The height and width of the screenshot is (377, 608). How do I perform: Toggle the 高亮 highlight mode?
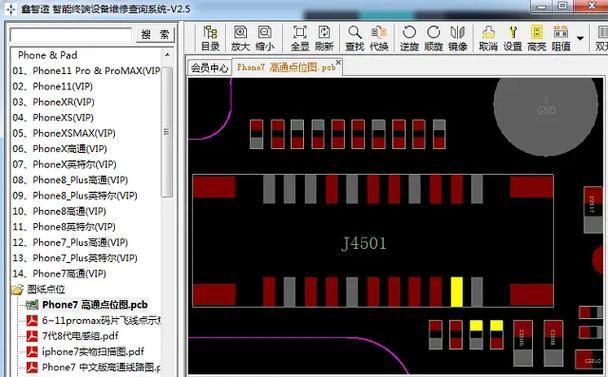click(x=537, y=38)
